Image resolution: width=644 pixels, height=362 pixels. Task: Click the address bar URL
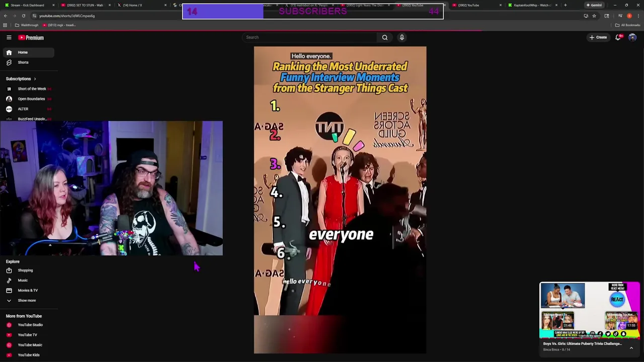(67, 16)
